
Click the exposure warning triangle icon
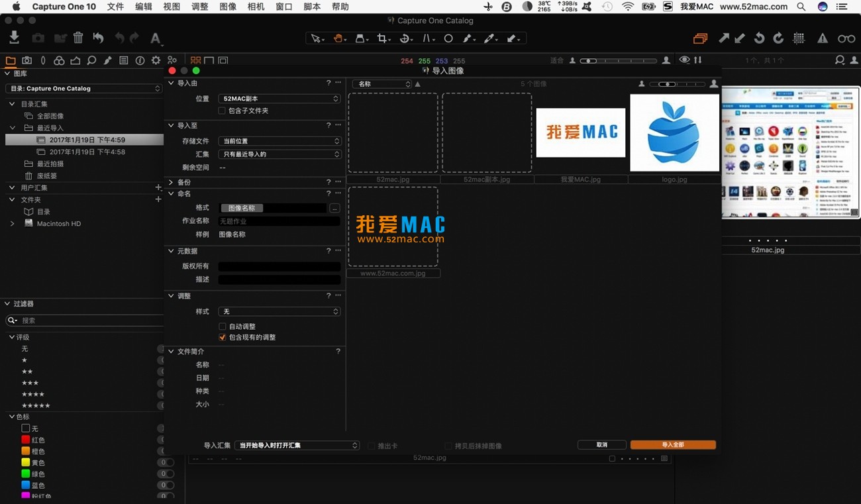tap(823, 38)
